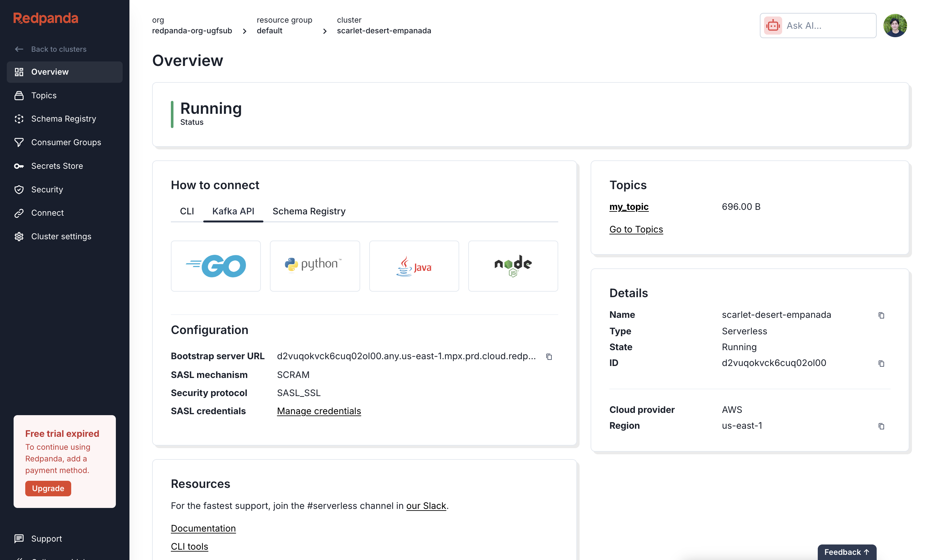Switch to the CLI connection tab
This screenshot has height=560, width=932.
click(x=186, y=211)
